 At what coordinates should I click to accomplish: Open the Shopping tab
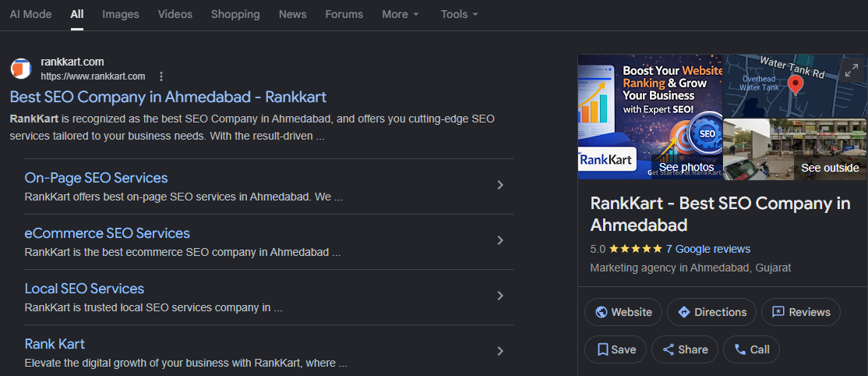[x=235, y=14]
